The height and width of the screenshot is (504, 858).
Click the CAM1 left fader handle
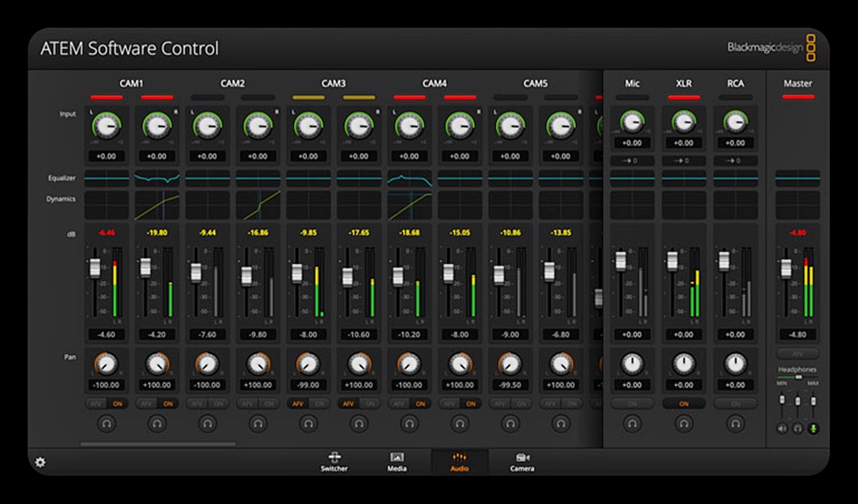tap(95, 267)
